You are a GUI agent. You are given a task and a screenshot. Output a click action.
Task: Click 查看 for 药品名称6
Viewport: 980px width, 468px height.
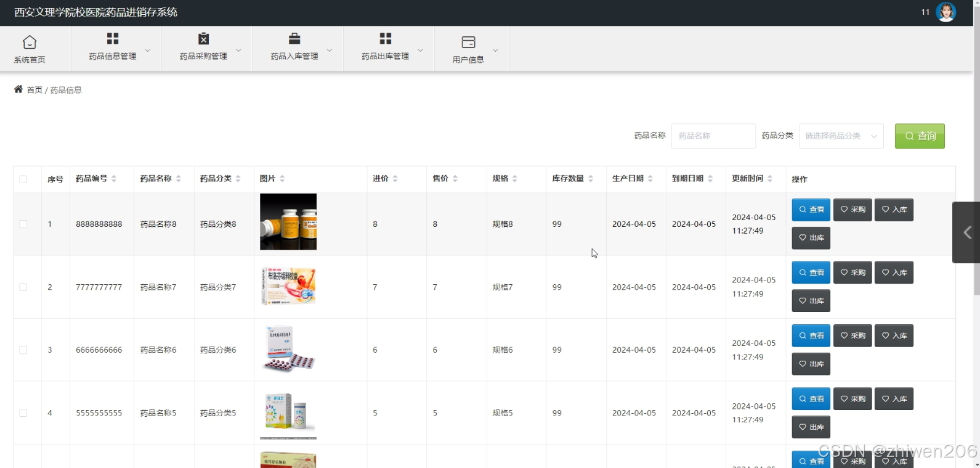pos(811,336)
